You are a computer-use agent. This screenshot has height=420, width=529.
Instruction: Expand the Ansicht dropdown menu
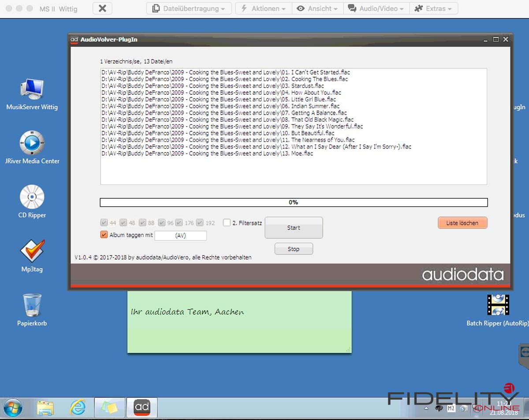317,8
